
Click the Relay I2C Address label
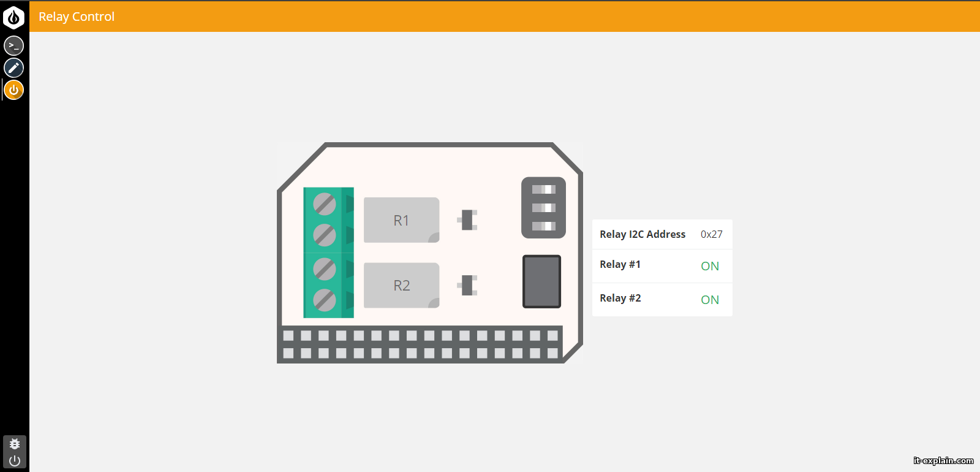(x=642, y=234)
